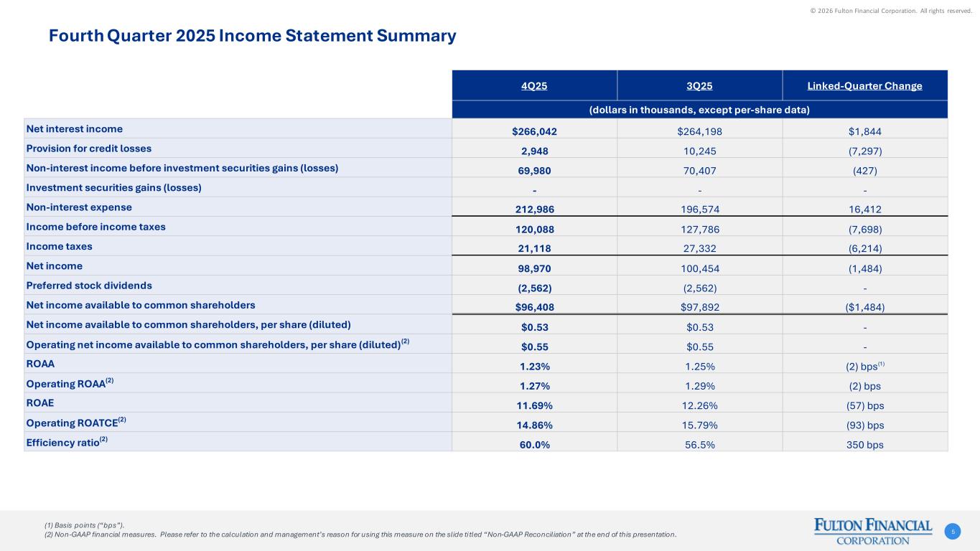The height and width of the screenshot is (551, 980).
Task: Select the 3Q25 non-interest expense value 196,574
Action: 699,209
